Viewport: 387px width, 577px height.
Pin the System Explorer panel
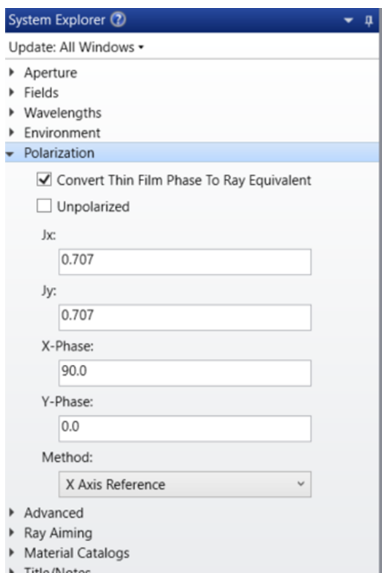[369, 21]
